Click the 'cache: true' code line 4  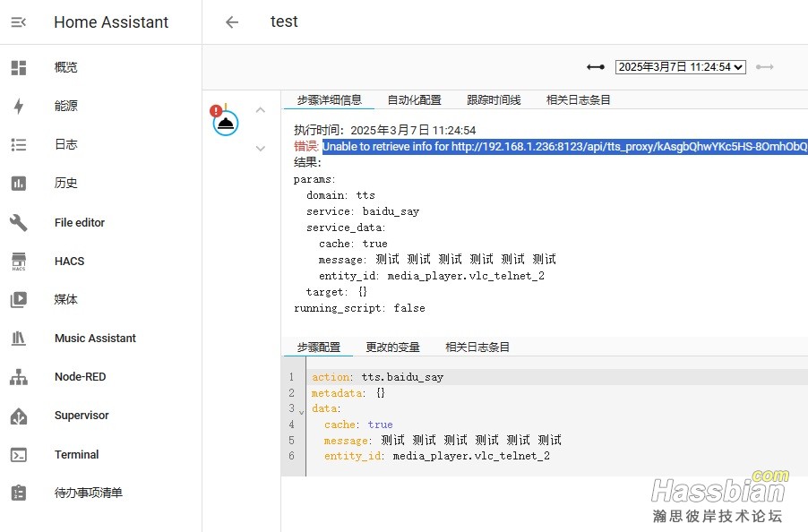click(358, 425)
